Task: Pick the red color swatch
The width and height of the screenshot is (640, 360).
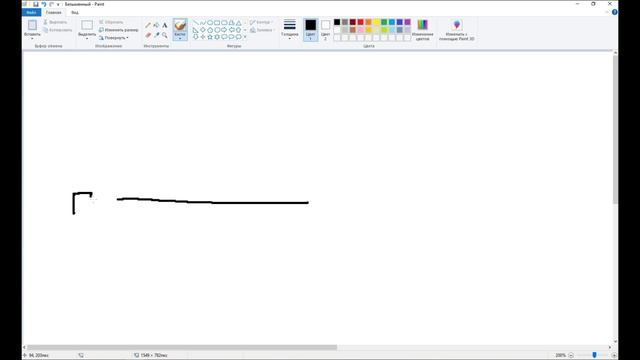Action: pos(360,22)
